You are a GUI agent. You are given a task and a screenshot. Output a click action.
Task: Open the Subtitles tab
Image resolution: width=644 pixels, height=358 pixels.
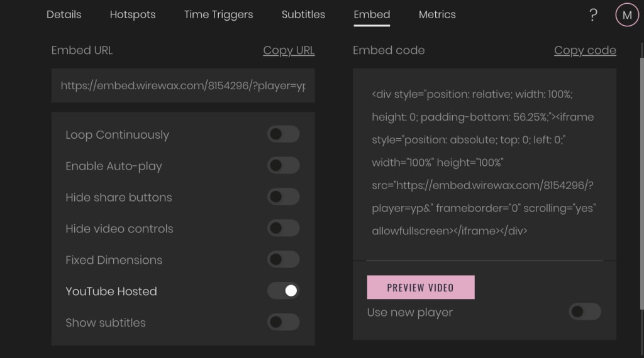(303, 15)
